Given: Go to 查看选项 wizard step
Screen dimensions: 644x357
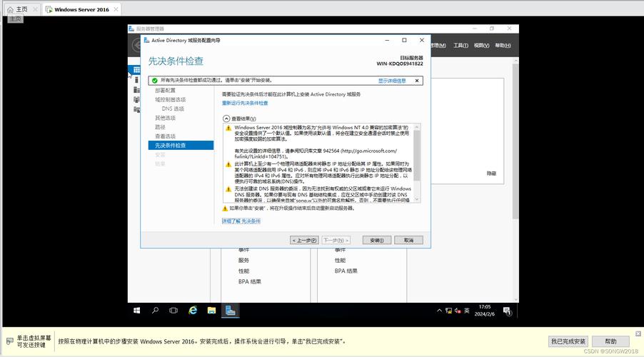Looking at the screenshot, I should (165, 136).
